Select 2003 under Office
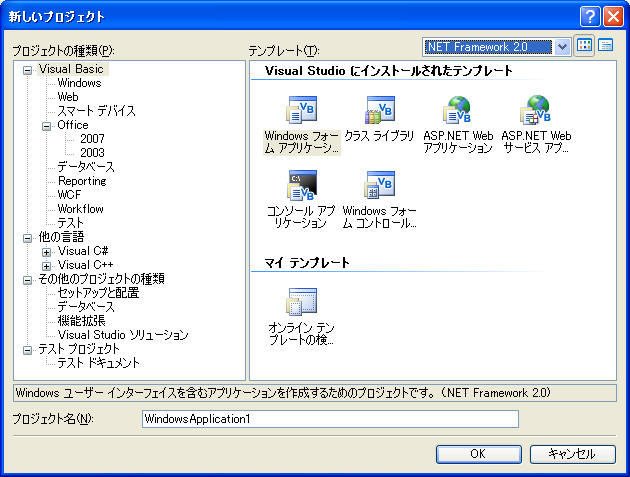This screenshot has height=477, width=630. click(x=92, y=153)
